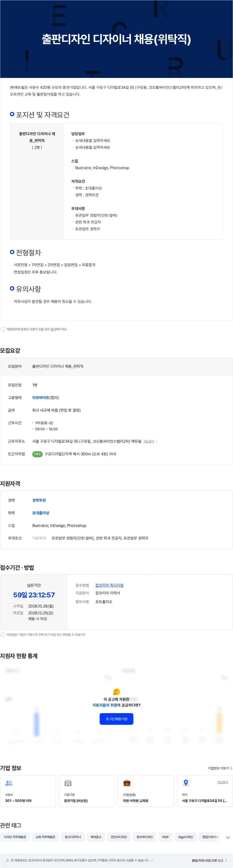Click the company type building icon

68,783
